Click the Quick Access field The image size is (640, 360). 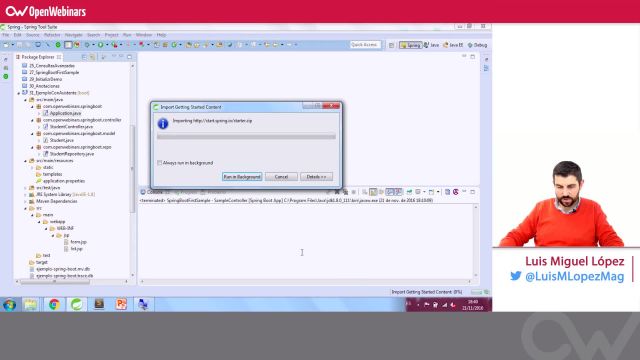[x=365, y=45]
